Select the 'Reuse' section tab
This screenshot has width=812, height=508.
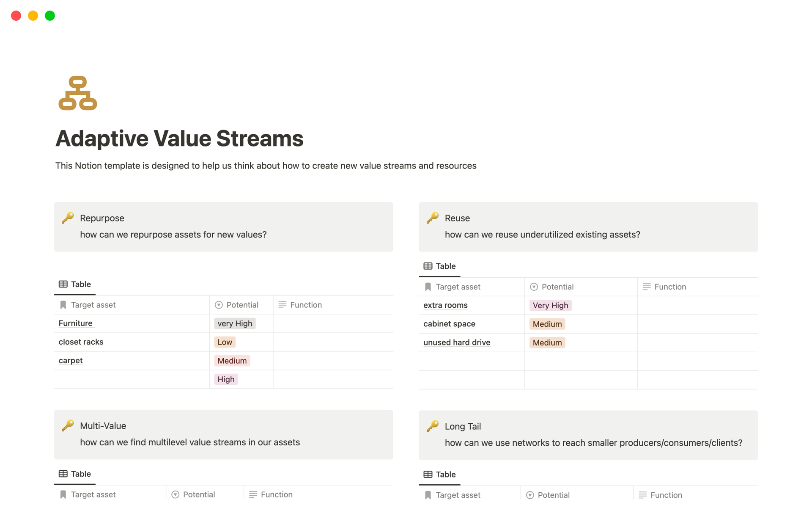pos(458,218)
